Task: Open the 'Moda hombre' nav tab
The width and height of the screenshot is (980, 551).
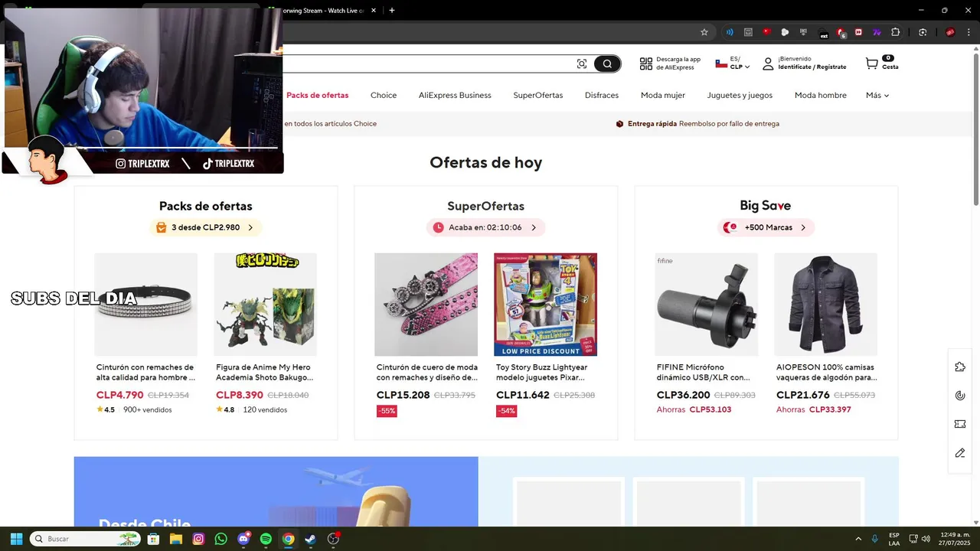Action: point(821,95)
